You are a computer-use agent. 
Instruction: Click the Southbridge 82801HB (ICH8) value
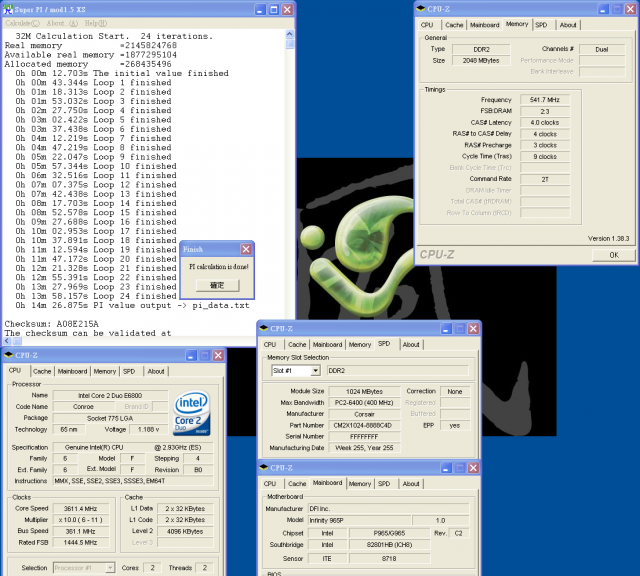click(389, 545)
